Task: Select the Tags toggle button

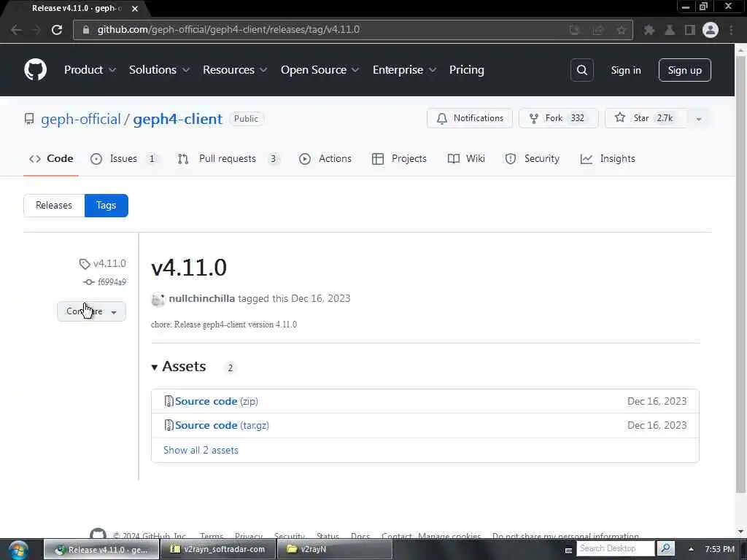Action: (107, 205)
